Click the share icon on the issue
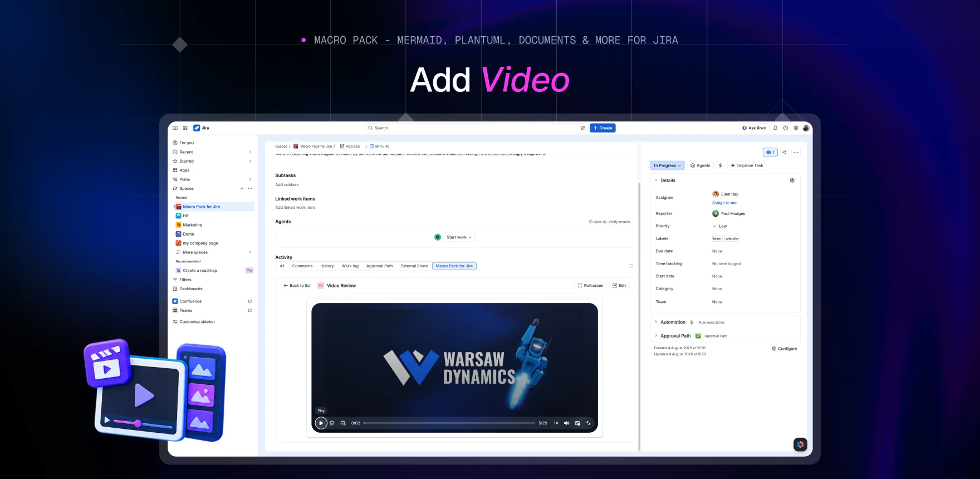 click(785, 152)
